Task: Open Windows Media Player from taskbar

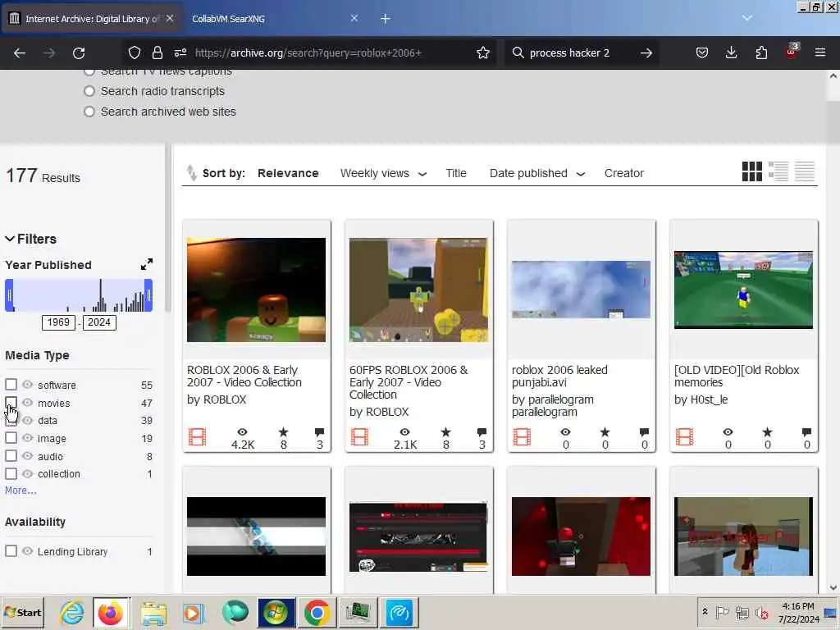Action: point(194,613)
